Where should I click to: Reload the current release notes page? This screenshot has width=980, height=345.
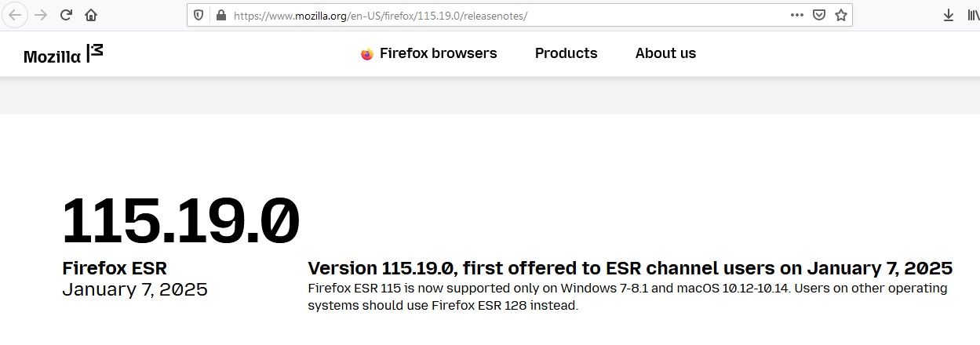66,15
